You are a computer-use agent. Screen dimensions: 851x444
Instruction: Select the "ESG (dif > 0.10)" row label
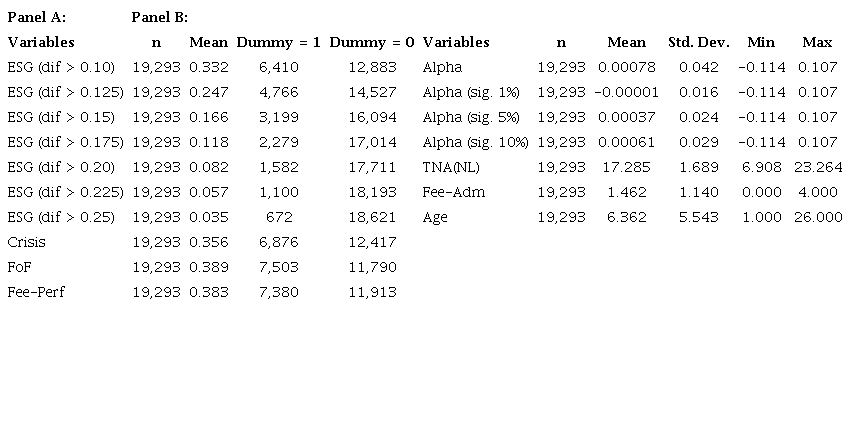pos(62,67)
